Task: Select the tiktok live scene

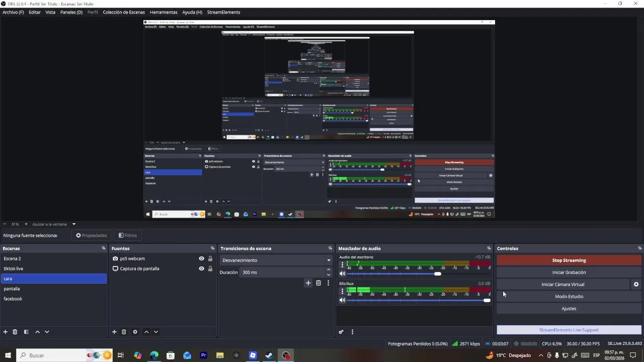Action: (53, 268)
